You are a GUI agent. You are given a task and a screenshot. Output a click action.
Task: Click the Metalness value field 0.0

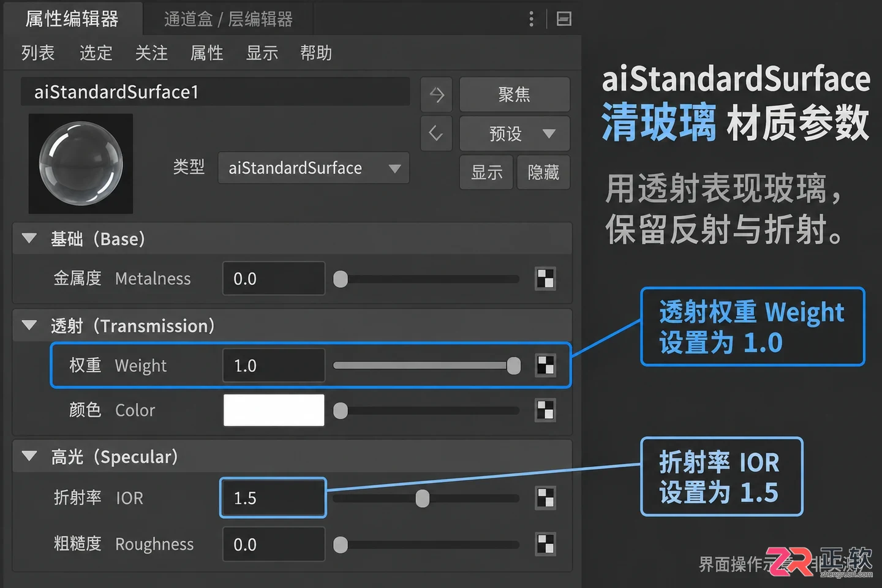[274, 279]
